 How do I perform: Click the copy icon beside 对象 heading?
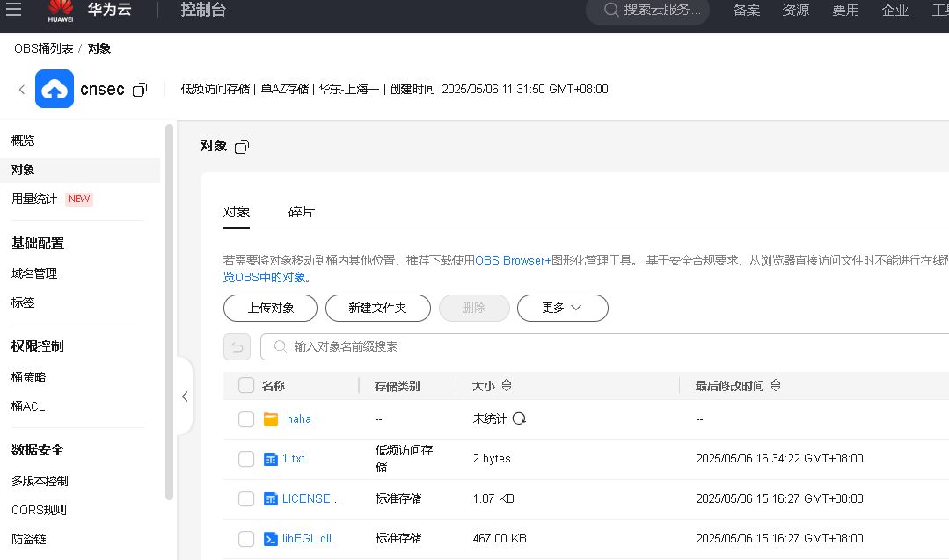click(242, 146)
